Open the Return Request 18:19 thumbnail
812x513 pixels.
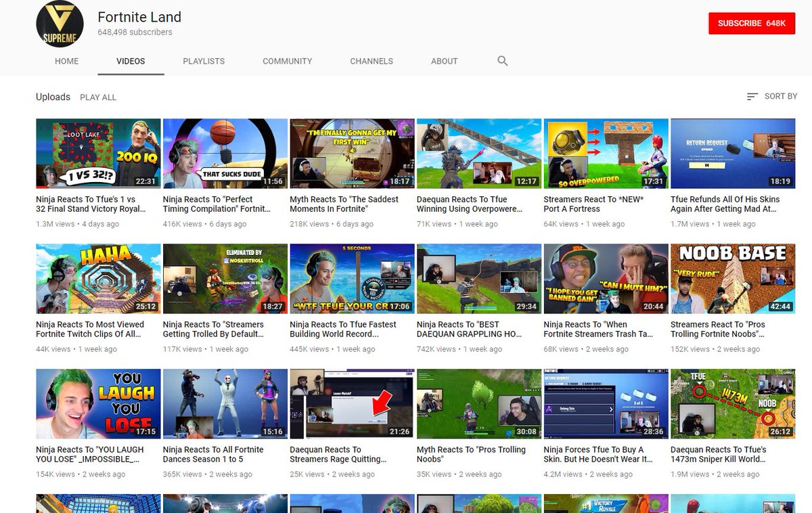point(733,154)
